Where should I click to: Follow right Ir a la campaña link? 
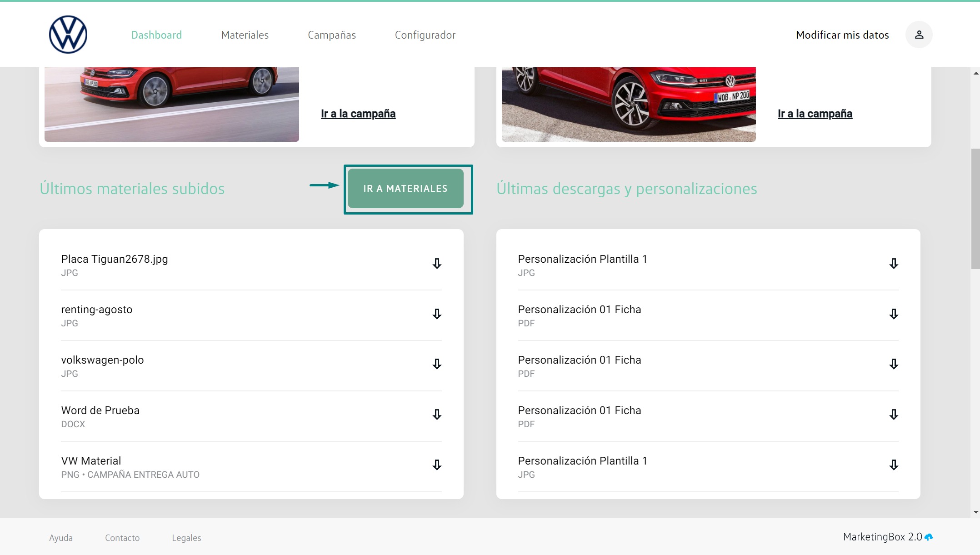click(815, 114)
